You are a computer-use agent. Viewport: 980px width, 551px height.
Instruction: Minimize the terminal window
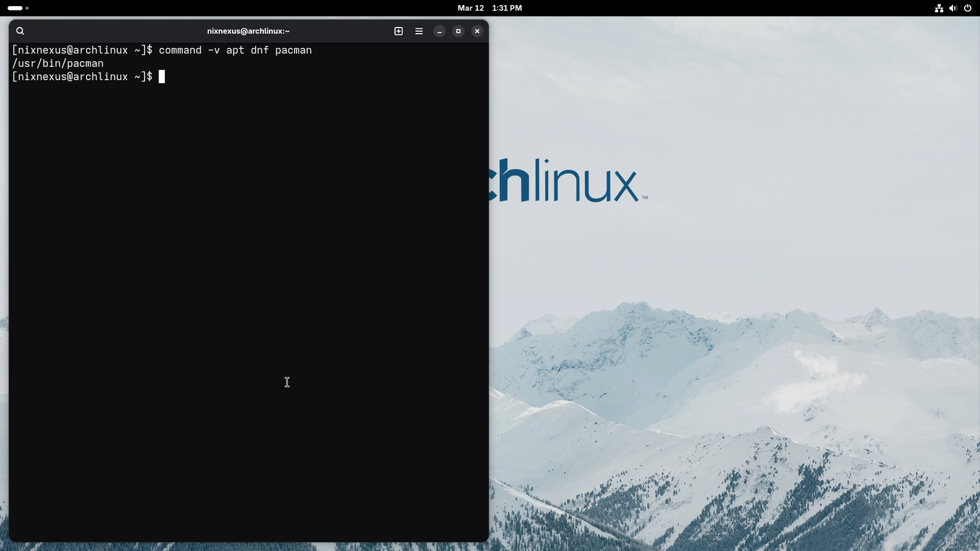pyautogui.click(x=439, y=31)
